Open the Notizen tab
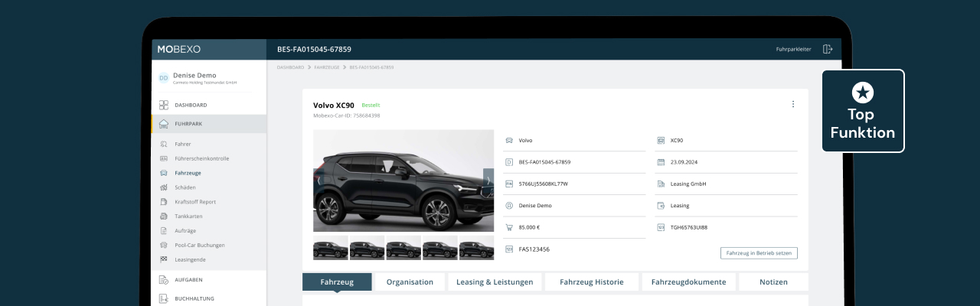980x306 pixels. (773, 282)
